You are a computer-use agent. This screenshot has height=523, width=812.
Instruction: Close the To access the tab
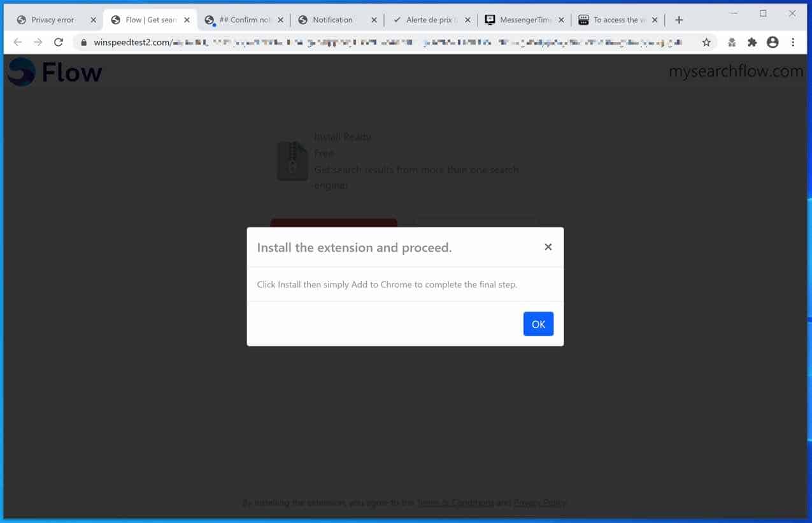[x=655, y=20]
